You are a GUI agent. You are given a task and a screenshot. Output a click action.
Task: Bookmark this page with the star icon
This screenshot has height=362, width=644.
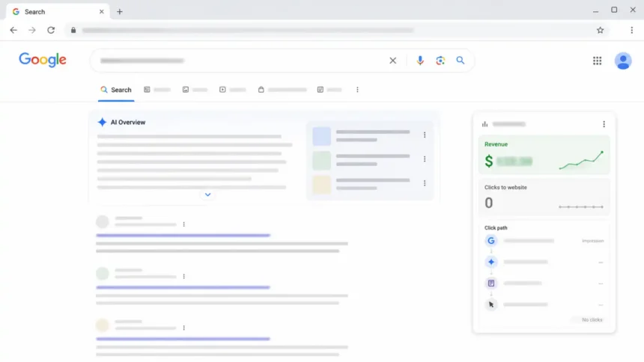tap(600, 30)
